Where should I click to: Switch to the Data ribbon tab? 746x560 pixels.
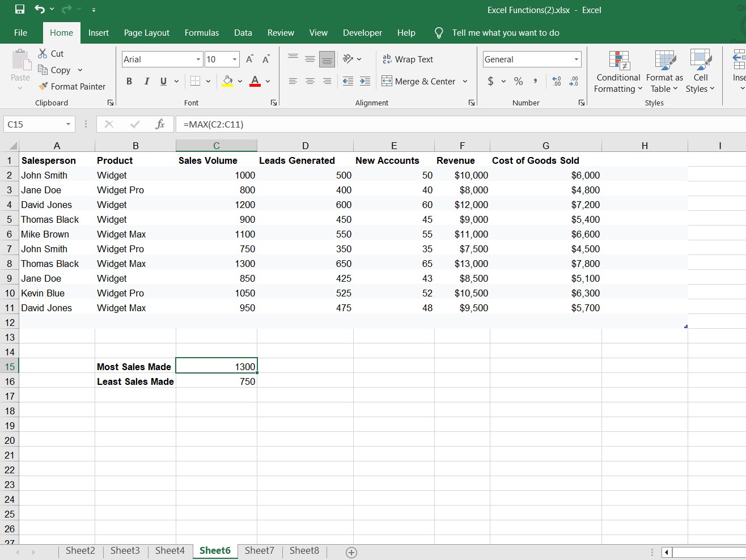click(243, 32)
